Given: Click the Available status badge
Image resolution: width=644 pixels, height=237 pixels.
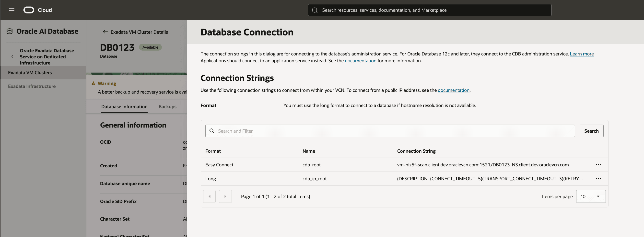Looking at the screenshot, I should 150,47.
